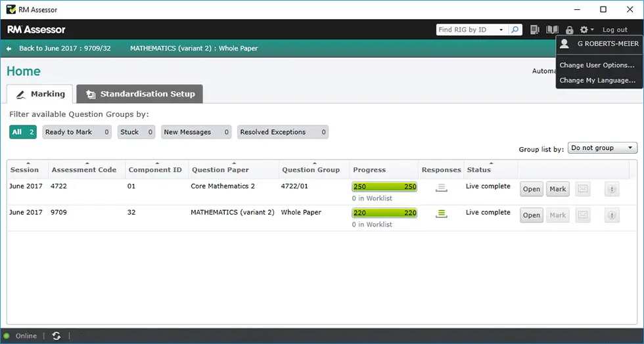Click the 250 progress bar for 4722/01
The width and height of the screenshot is (644, 344).
click(384, 186)
